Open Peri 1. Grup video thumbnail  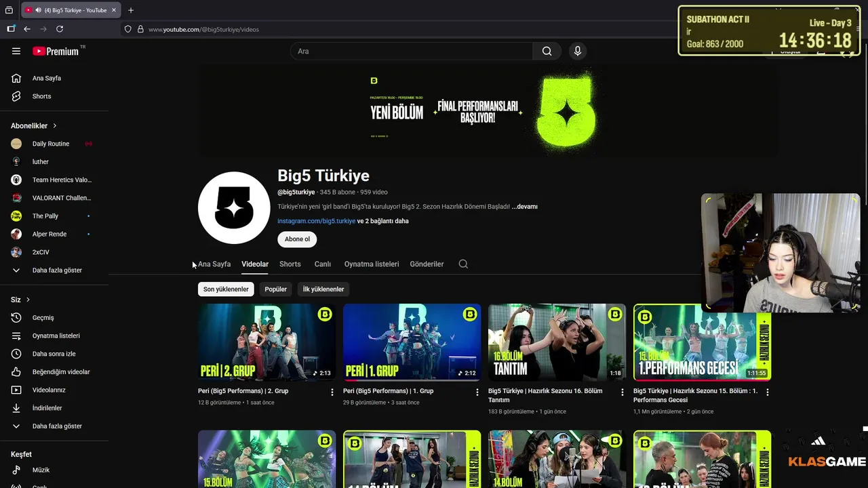click(x=412, y=342)
